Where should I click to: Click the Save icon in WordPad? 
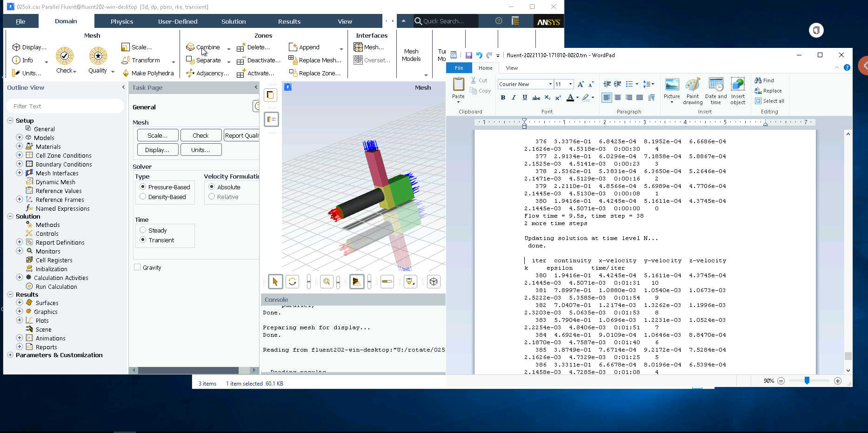pos(468,55)
